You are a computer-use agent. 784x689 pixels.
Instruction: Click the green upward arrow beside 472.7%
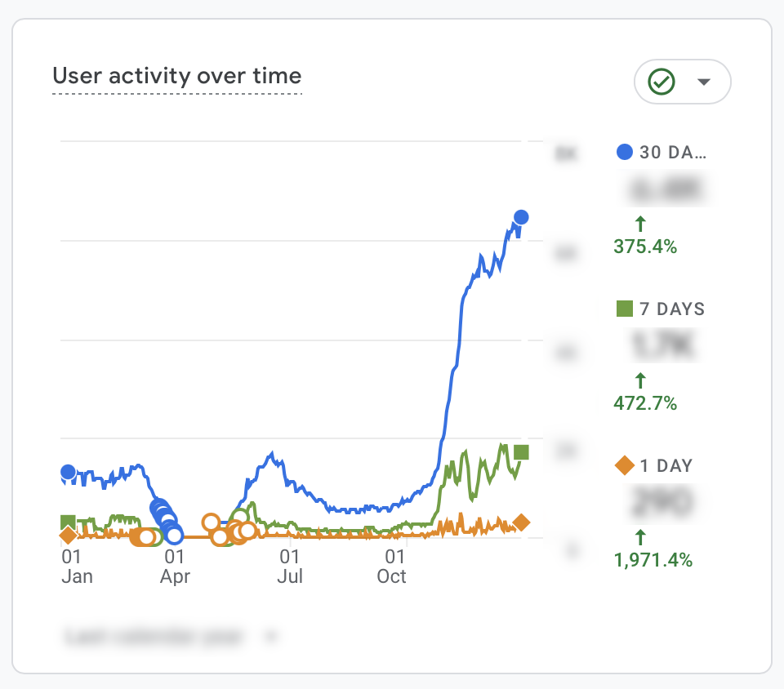coord(643,380)
